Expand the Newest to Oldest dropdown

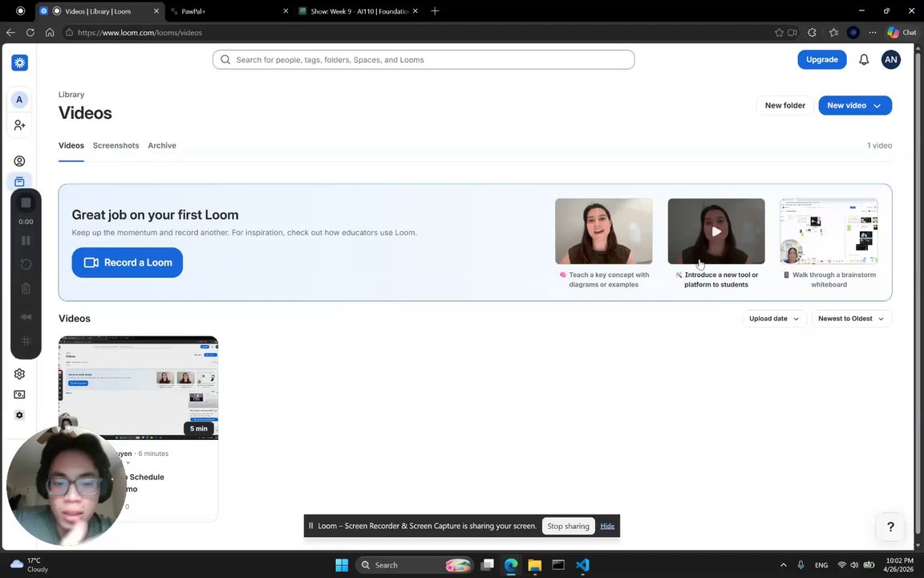pyautogui.click(x=852, y=319)
